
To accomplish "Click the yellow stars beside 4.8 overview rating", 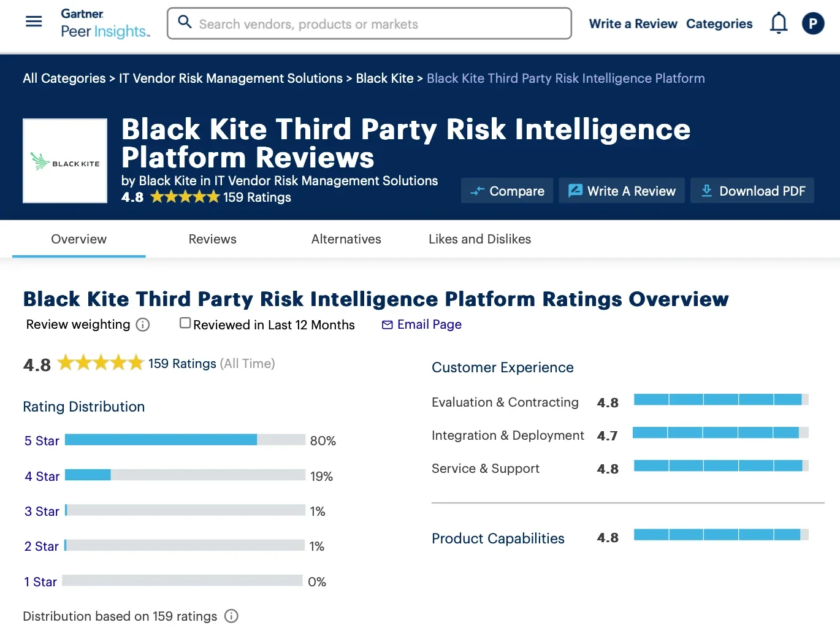I will [101, 363].
